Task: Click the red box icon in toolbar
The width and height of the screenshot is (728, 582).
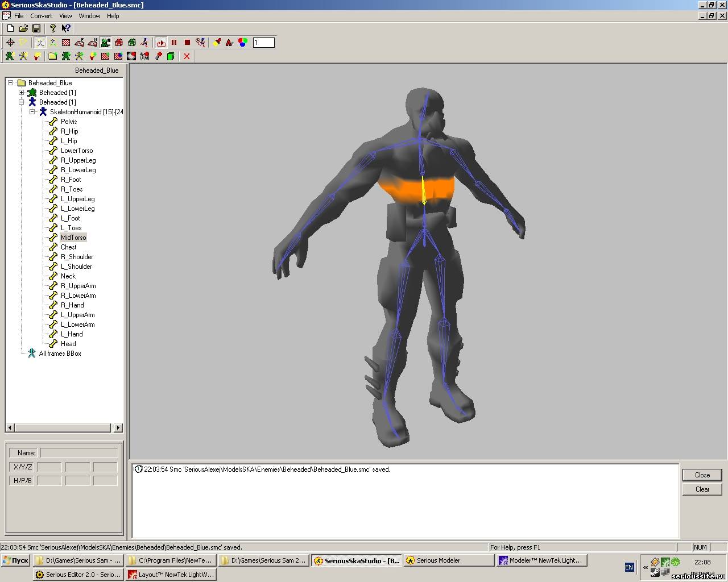Action: tap(119, 43)
